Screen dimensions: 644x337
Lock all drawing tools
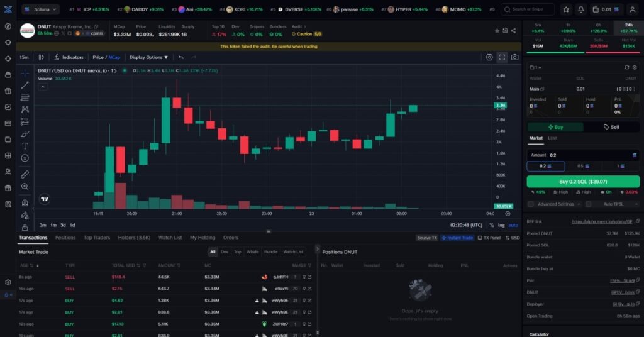tap(25, 227)
